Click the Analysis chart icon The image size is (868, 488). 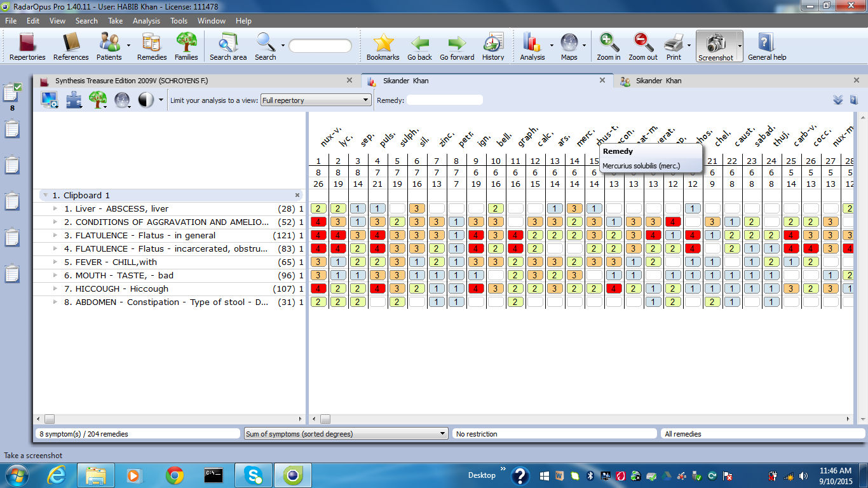point(531,43)
